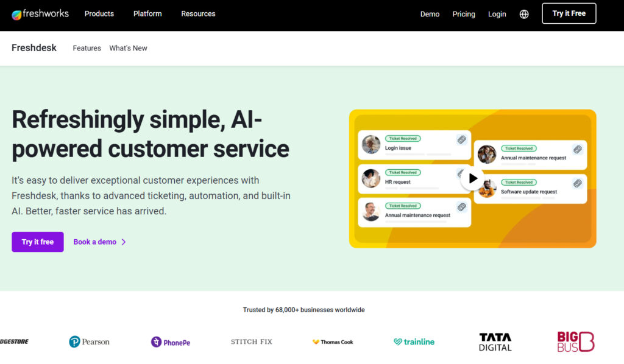Image resolution: width=624 pixels, height=364 pixels.
Task: Open the What's New tab
Action: 128,48
